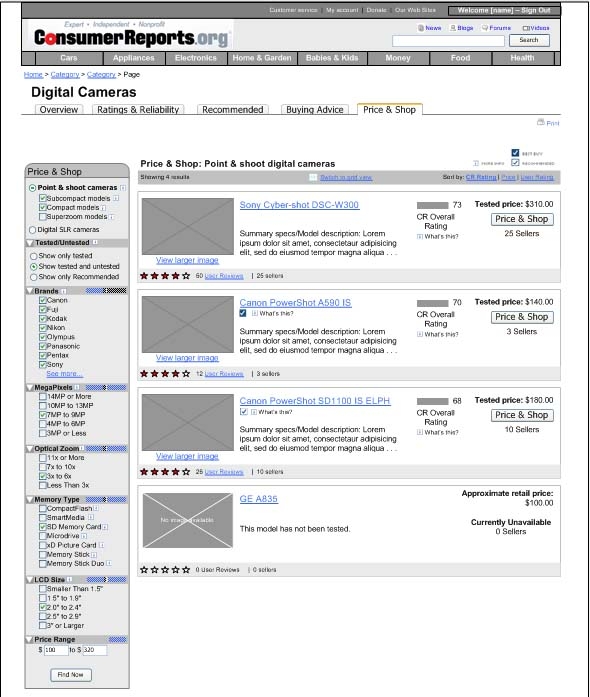
Task: Expand brand list with See more link
Action: pos(64,374)
